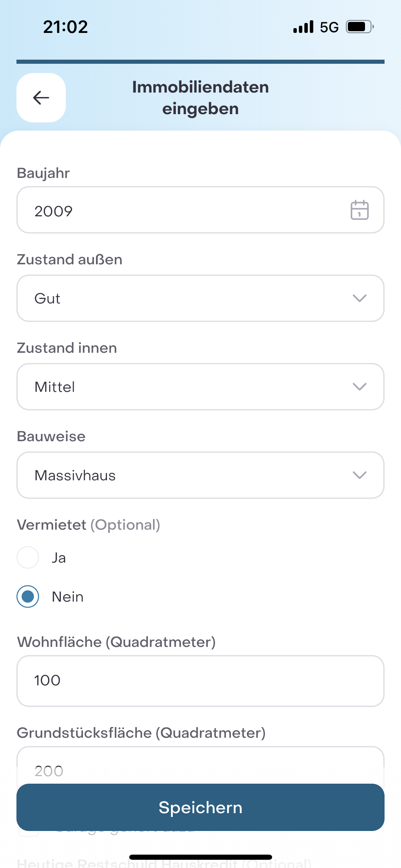Tap the chevron arrow in Bauweise field
The width and height of the screenshot is (401, 868).
pos(359,475)
